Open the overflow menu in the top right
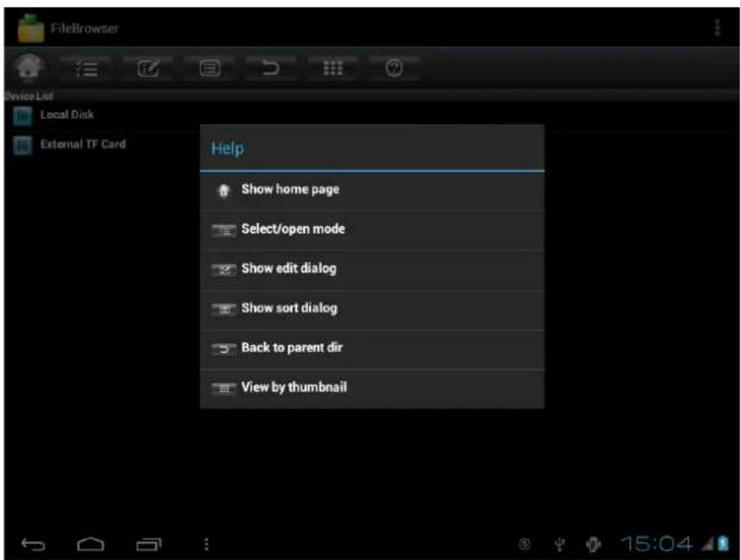 pyautogui.click(x=717, y=28)
